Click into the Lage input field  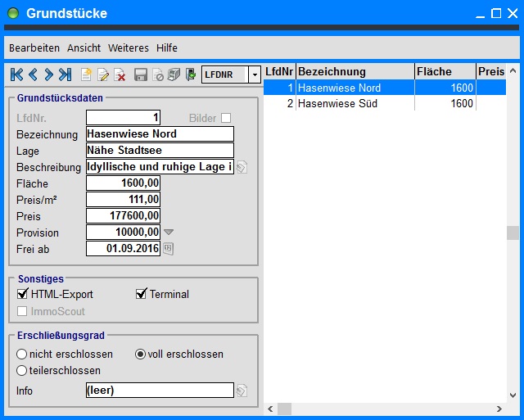(160, 151)
